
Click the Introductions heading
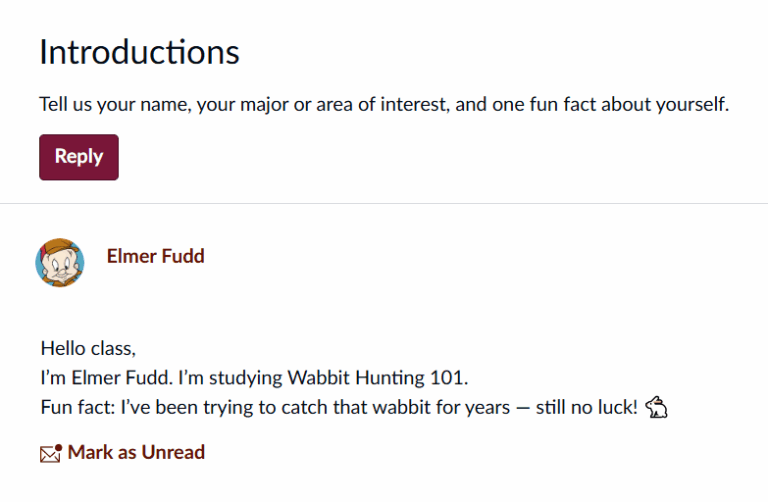[139, 52]
